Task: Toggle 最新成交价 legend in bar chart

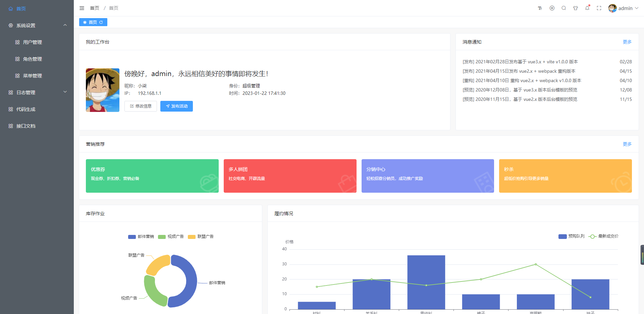Action: 603,236
